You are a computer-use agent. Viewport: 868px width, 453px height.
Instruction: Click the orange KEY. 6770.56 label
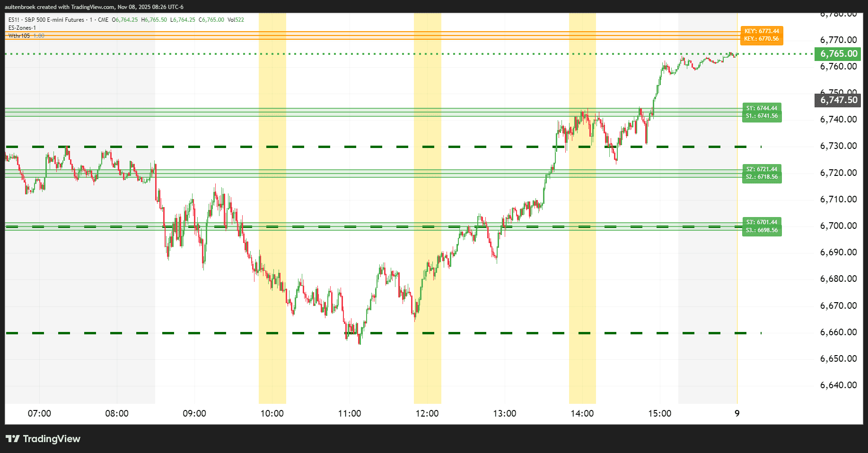coord(762,39)
